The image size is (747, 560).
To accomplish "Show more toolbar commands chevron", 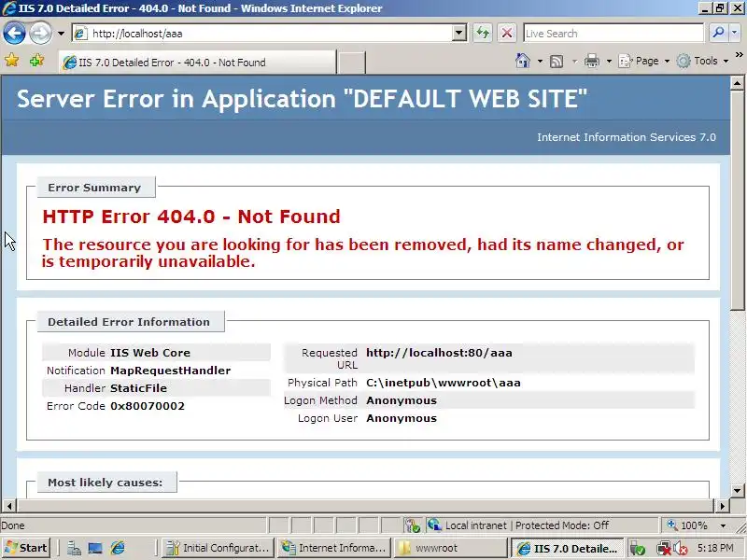I will tap(740, 54).
